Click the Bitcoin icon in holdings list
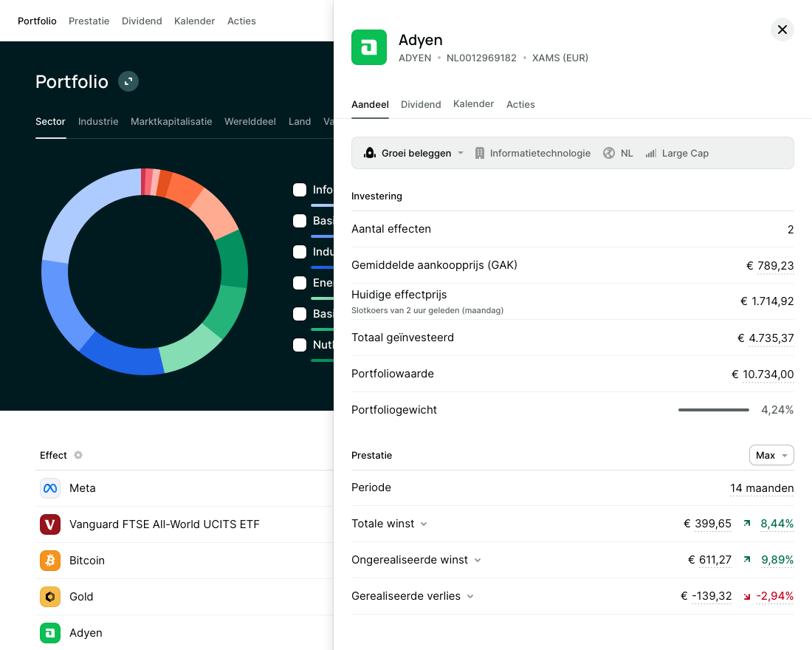This screenshot has width=812, height=650. pos(50,561)
